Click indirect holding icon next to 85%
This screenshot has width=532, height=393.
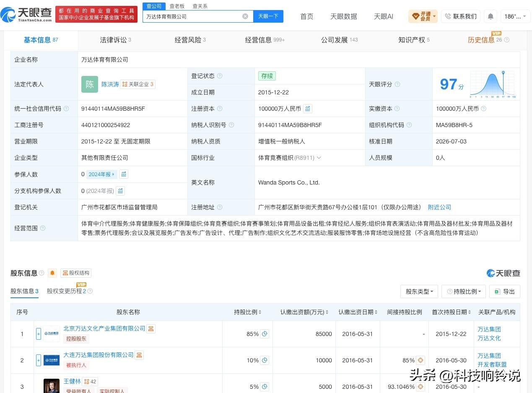420,360
